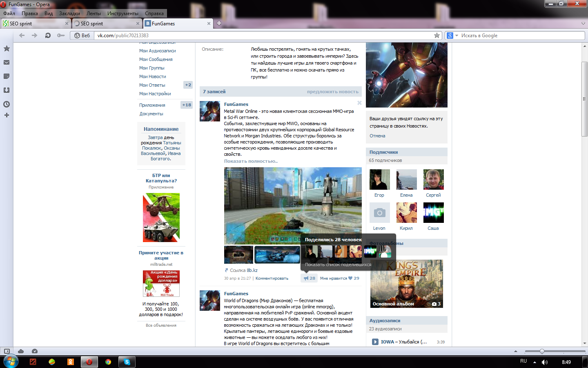Click the Opera Link cloud icon
Image resolution: width=588 pixels, height=368 pixels.
tap(21, 351)
